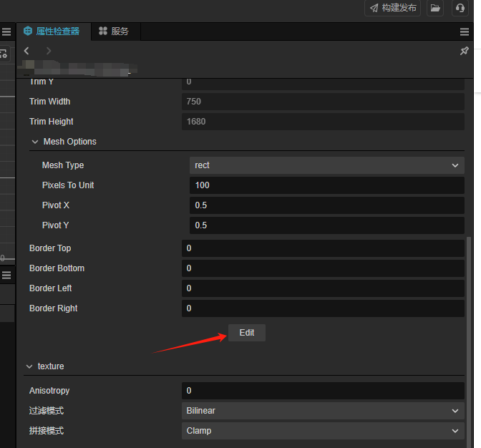481x448 pixels.
Task: Go back with the left arrow
Action: pyautogui.click(x=26, y=51)
